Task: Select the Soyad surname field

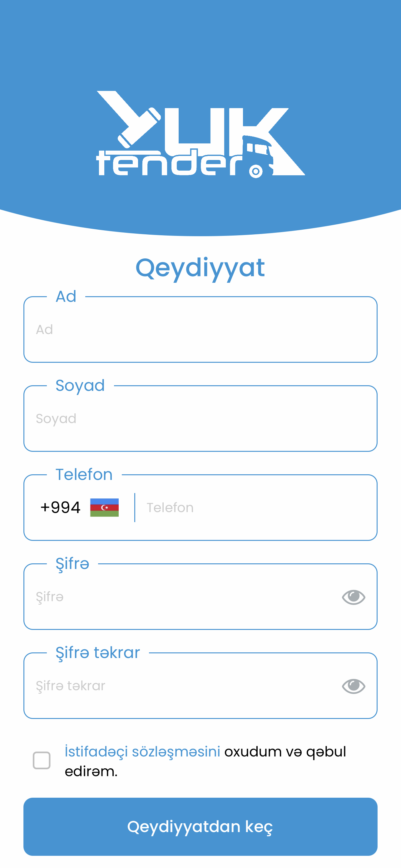Action: (x=200, y=418)
